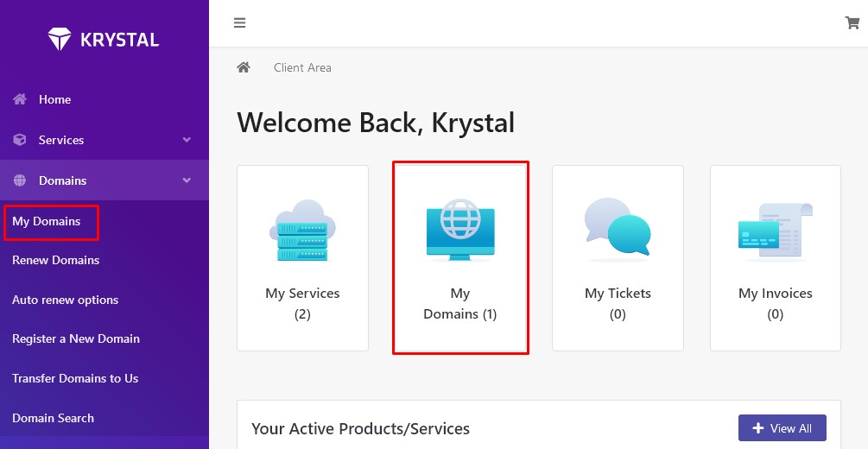Open Transfer Domains to Us
The height and width of the screenshot is (449, 868).
[x=75, y=379]
